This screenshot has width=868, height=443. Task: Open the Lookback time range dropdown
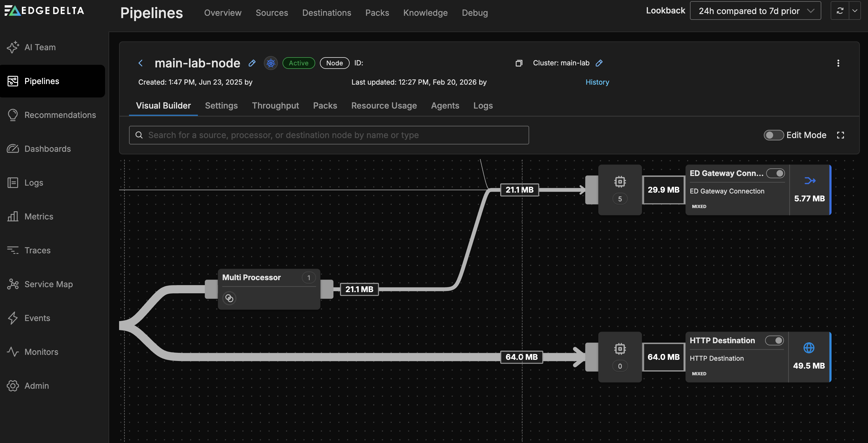755,11
